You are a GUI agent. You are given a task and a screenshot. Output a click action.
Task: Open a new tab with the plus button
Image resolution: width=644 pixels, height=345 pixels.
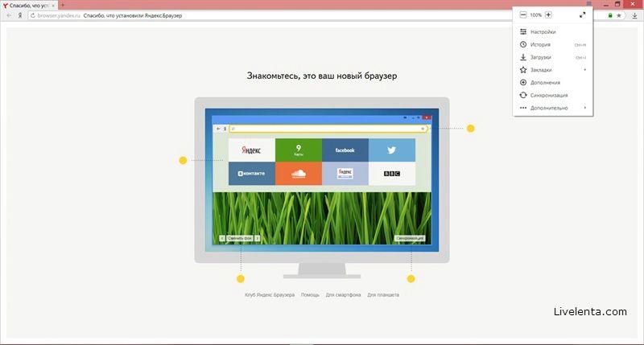(x=63, y=6)
